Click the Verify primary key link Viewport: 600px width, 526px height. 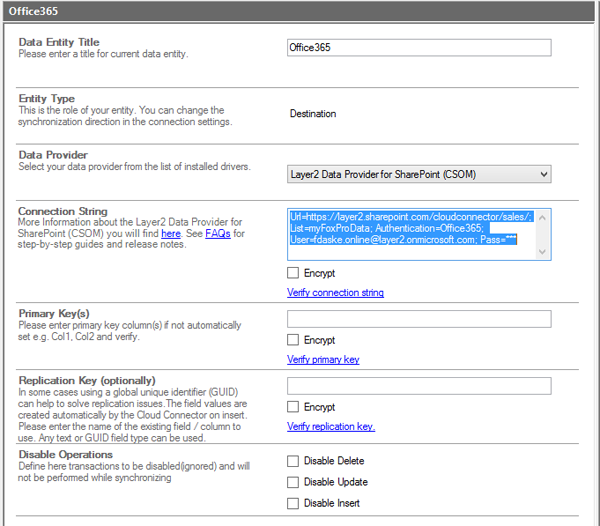(x=323, y=360)
